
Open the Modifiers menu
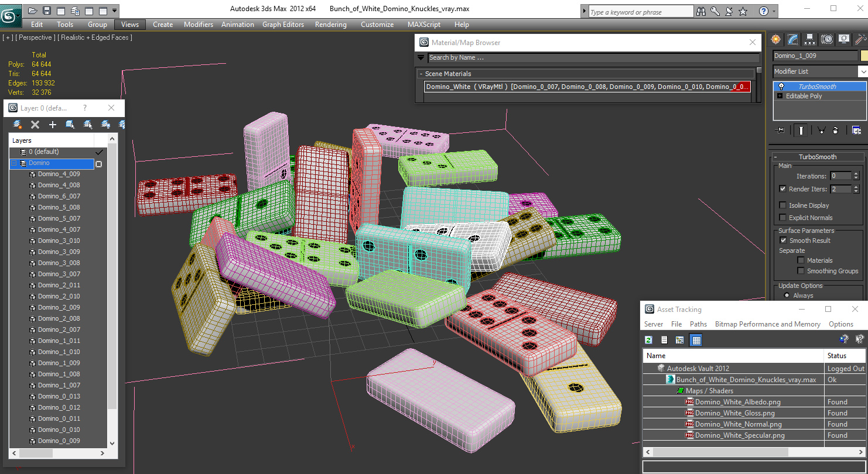pyautogui.click(x=199, y=25)
